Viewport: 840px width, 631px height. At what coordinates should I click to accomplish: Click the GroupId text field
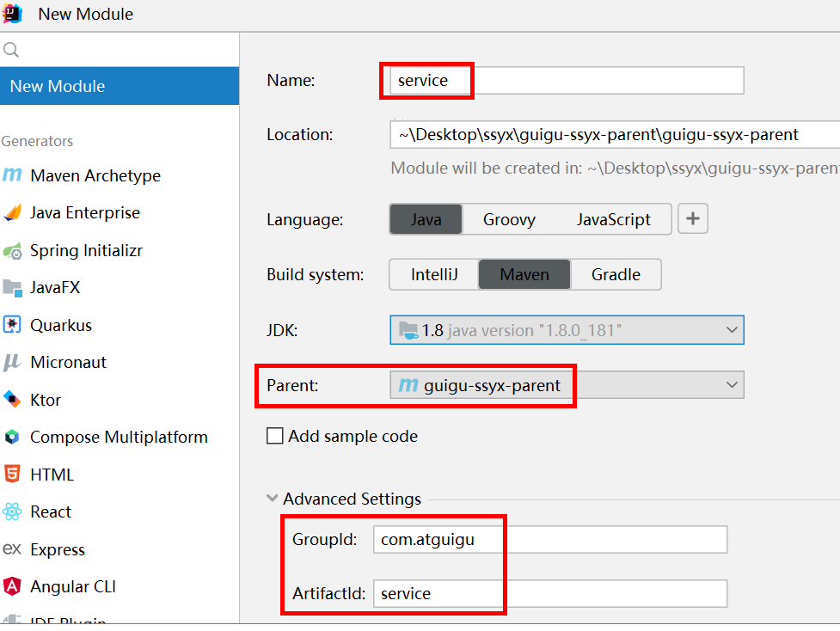point(550,540)
